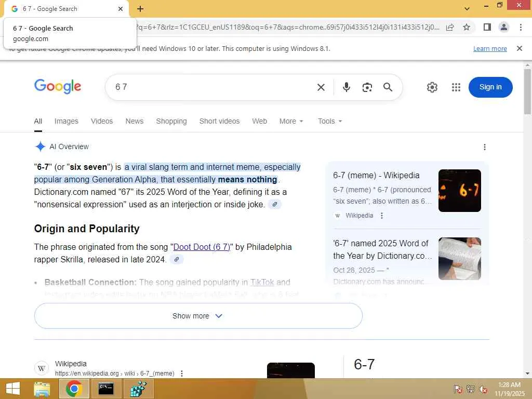Clear the search query with X
Image resolution: width=532 pixels, height=399 pixels.
[x=321, y=87]
